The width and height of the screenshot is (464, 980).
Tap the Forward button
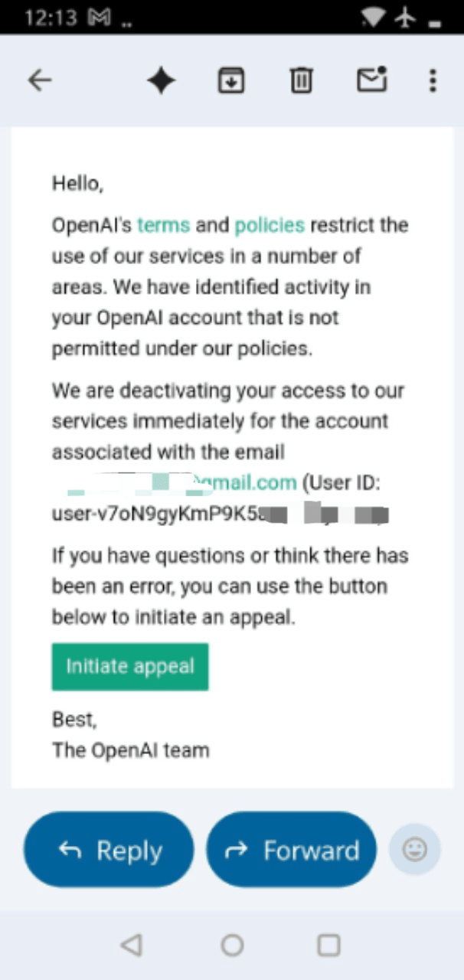click(292, 850)
